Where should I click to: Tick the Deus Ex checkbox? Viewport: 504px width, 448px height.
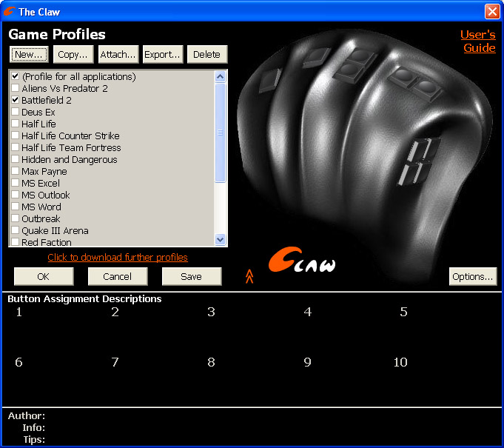15,112
